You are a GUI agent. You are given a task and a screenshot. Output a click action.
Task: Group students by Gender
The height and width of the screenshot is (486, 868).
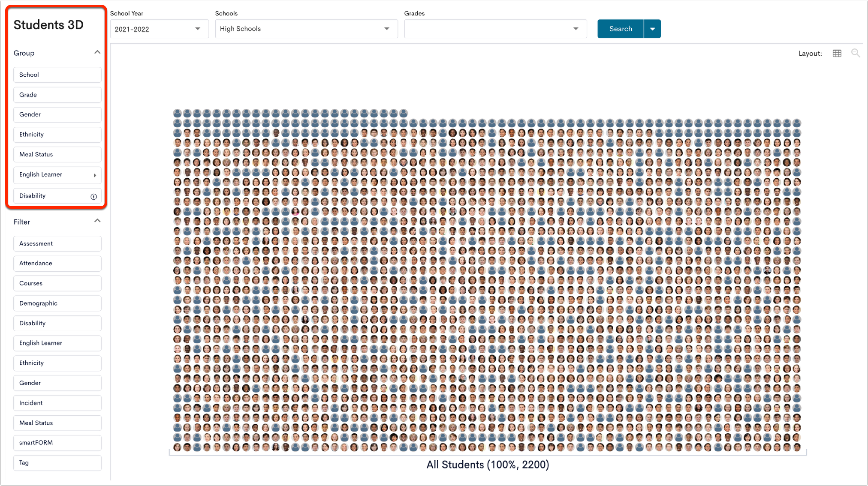click(57, 114)
